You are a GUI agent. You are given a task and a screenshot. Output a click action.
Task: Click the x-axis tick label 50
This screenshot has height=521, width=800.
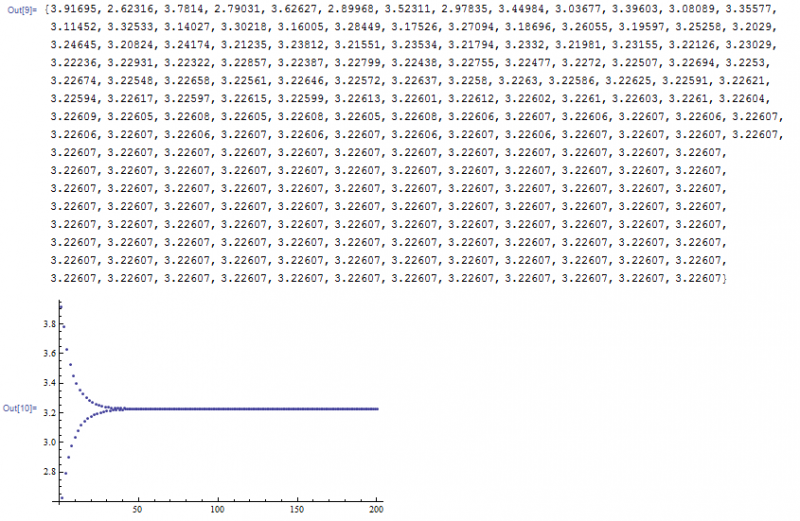(x=137, y=509)
